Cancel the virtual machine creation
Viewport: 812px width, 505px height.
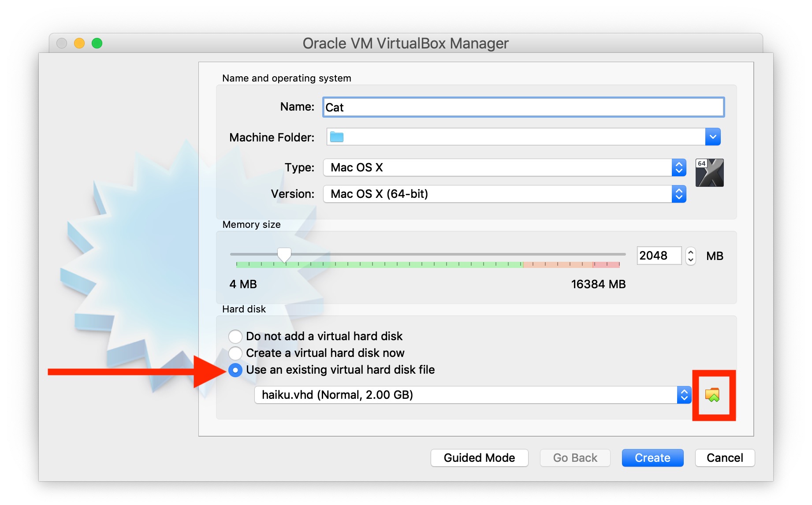point(724,457)
